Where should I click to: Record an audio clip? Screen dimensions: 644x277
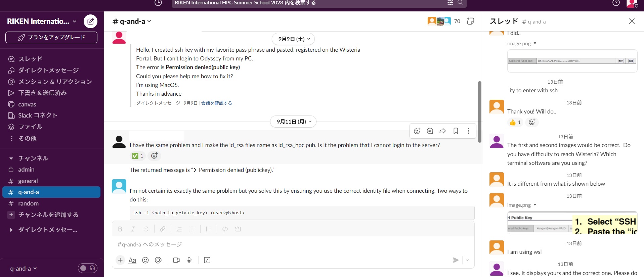[x=189, y=260]
